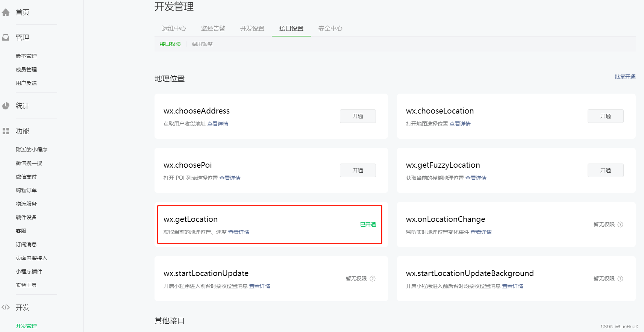
Task: Click the wx.onLocationChange title text
Action: click(x=445, y=219)
